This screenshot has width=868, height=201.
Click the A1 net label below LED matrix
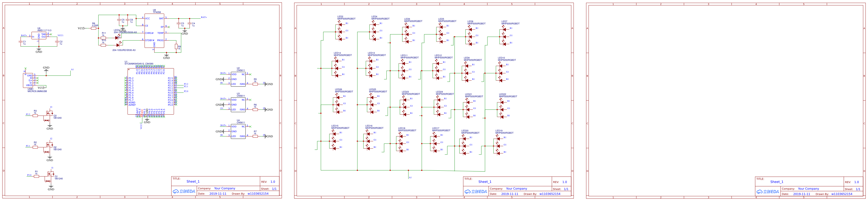pos(410,177)
